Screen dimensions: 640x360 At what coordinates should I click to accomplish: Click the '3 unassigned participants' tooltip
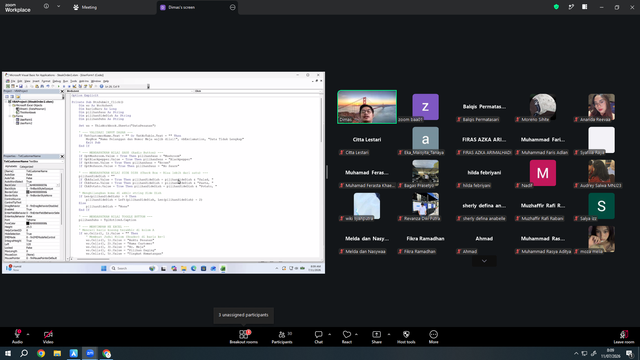pos(243,315)
